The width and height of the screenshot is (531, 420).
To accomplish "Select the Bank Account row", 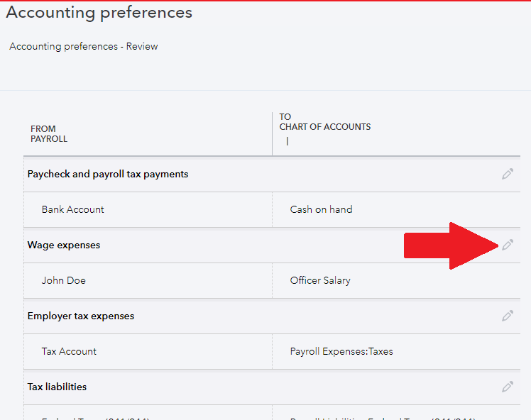I will point(73,209).
